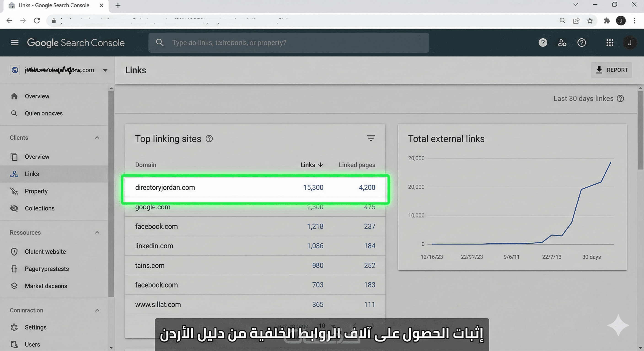Open Collections in the sidebar
Screen dimensions: 644x351
[40, 208]
